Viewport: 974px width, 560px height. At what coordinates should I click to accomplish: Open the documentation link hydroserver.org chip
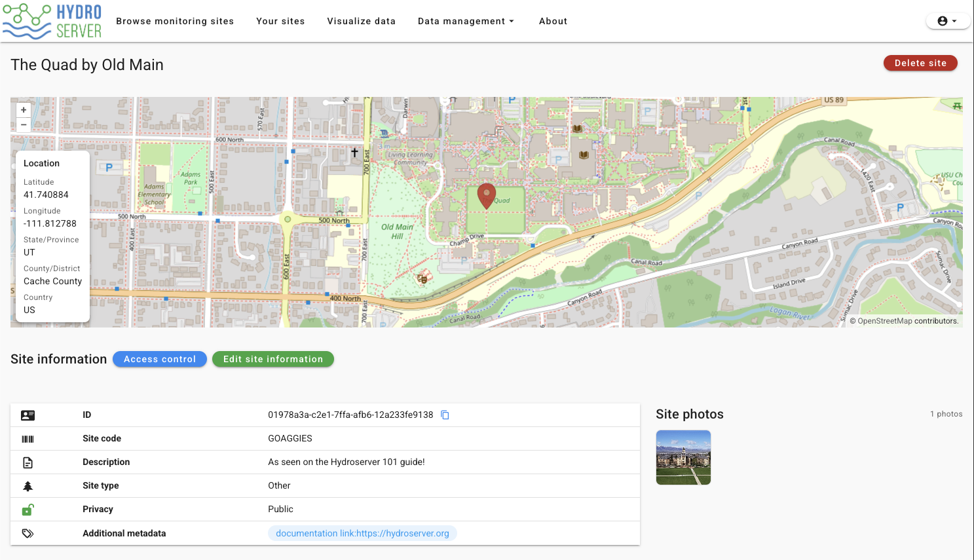(x=362, y=533)
